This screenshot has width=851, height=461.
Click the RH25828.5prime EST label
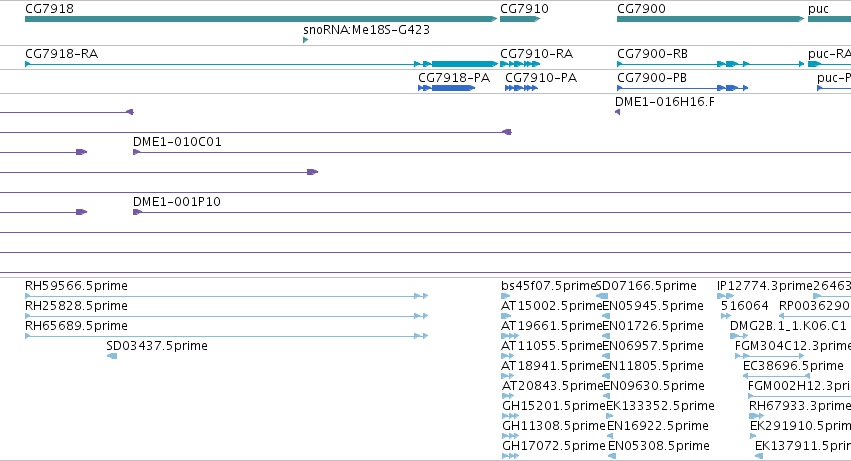click(76, 306)
